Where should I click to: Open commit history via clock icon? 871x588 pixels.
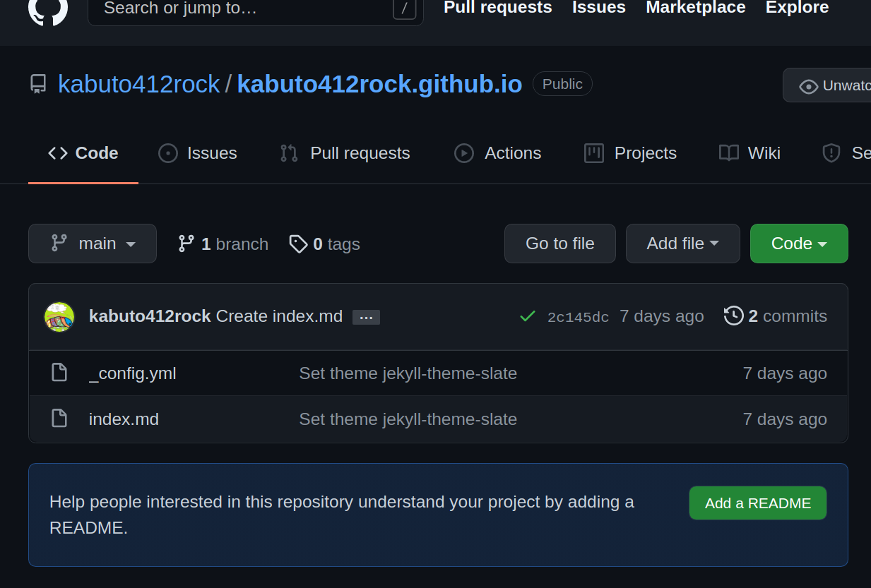733,316
